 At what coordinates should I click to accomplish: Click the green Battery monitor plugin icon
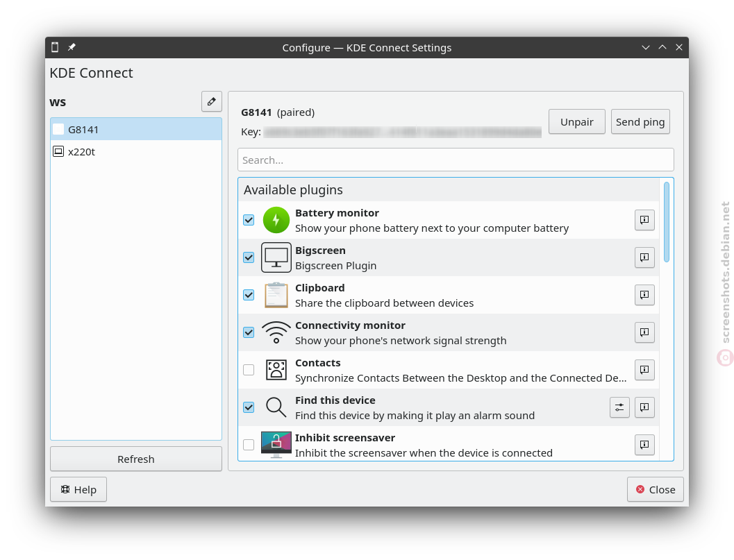click(276, 220)
